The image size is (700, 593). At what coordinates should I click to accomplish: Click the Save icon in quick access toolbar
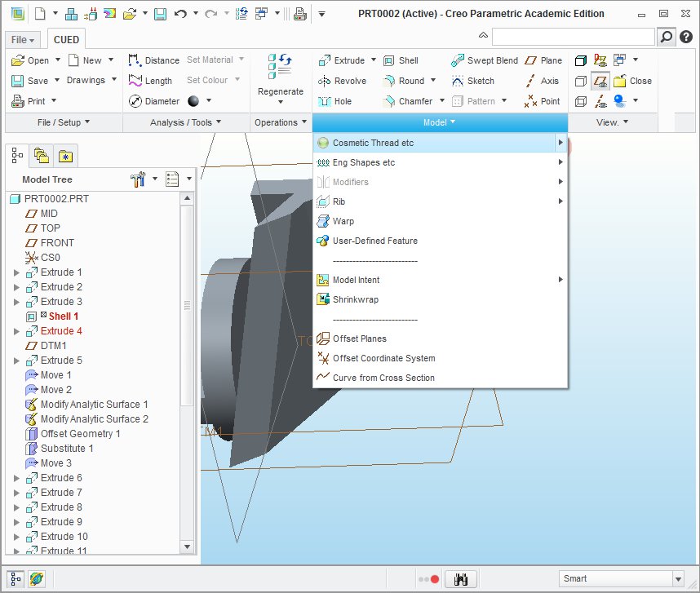click(x=160, y=15)
